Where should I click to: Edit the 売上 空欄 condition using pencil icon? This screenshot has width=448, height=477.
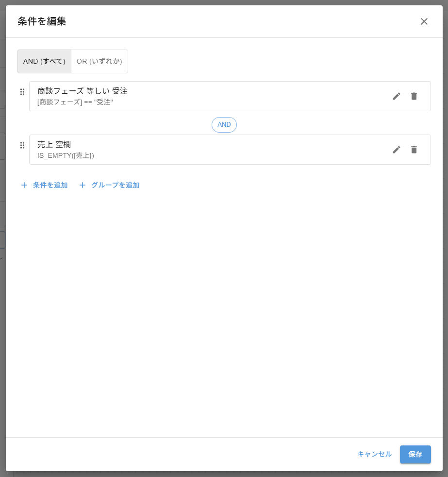point(397,150)
